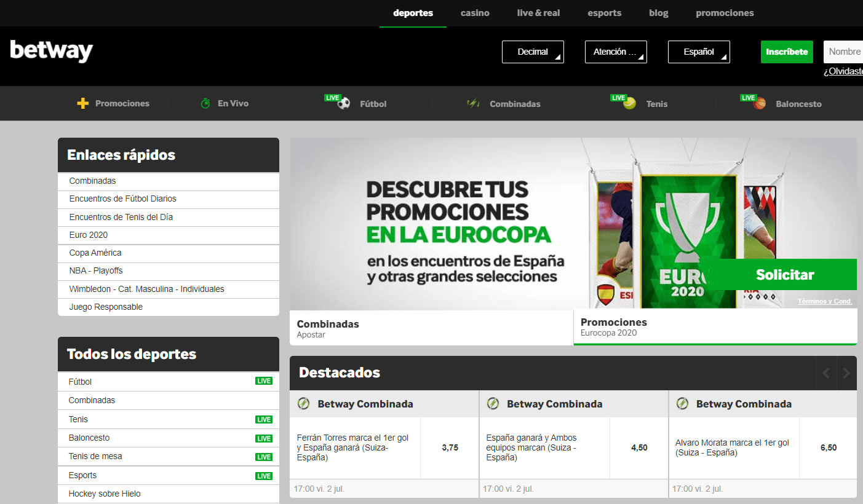The width and height of the screenshot is (863, 504).
Task: Click the LIVE badge next to Fútbol in the sports list
Action: pos(264,381)
